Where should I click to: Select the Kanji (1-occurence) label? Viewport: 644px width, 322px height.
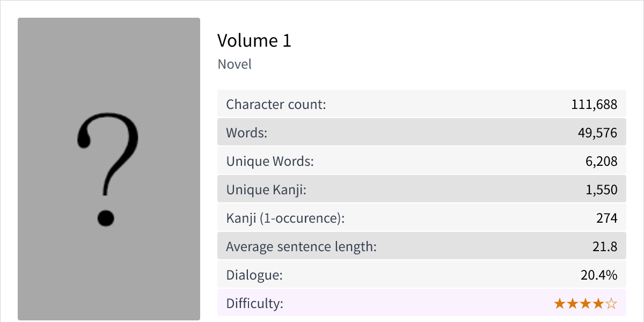285,218
